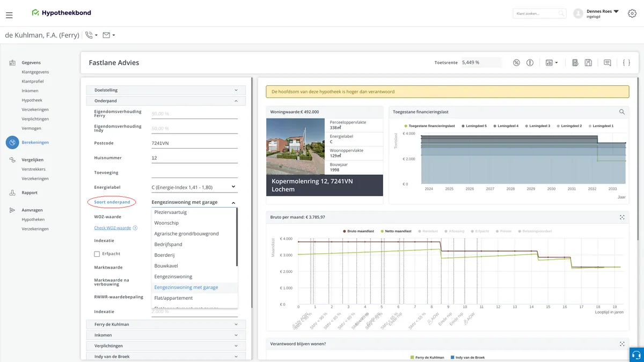Image resolution: width=644 pixels, height=362 pixels.
Task: Open the headset support widget
Action: click(x=636, y=354)
